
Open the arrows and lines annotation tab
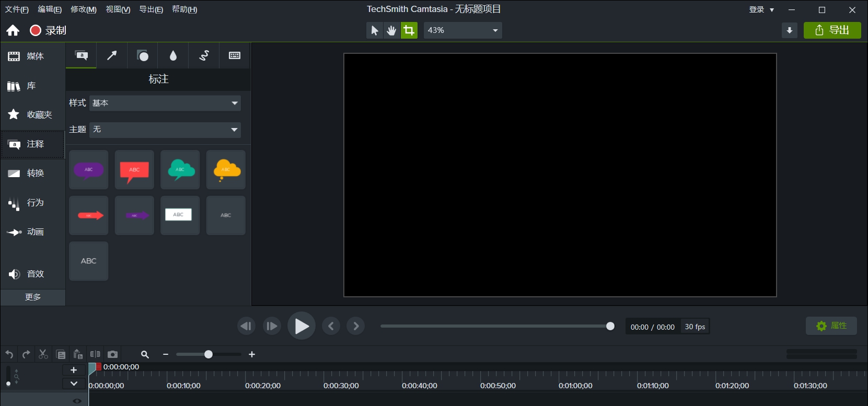point(112,55)
